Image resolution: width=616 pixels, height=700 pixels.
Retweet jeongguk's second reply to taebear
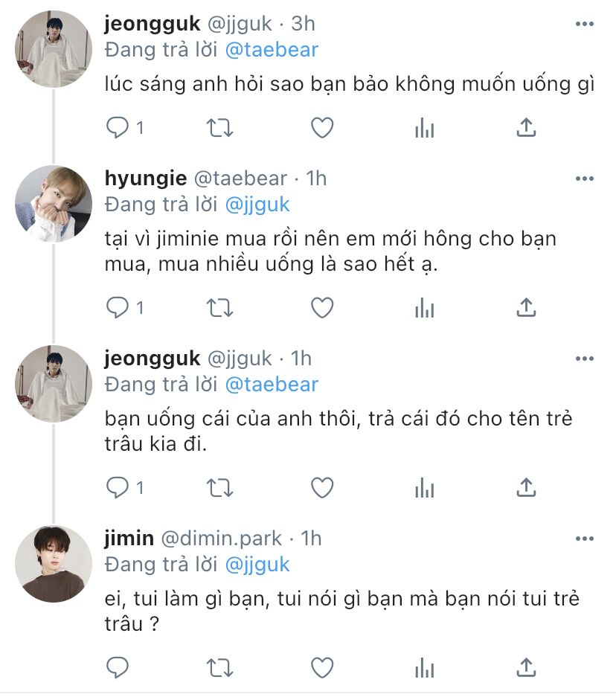click(219, 487)
